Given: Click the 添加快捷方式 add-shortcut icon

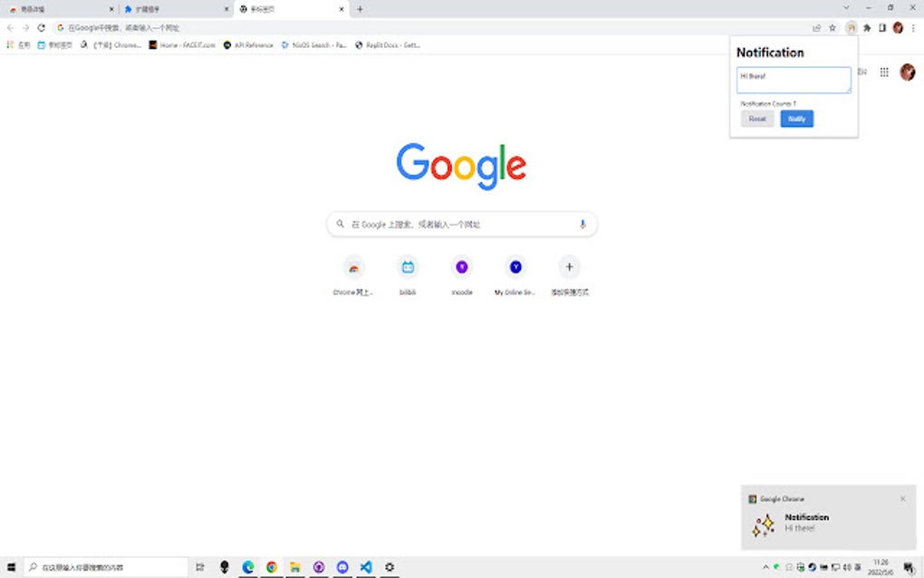Looking at the screenshot, I should (569, 267).
